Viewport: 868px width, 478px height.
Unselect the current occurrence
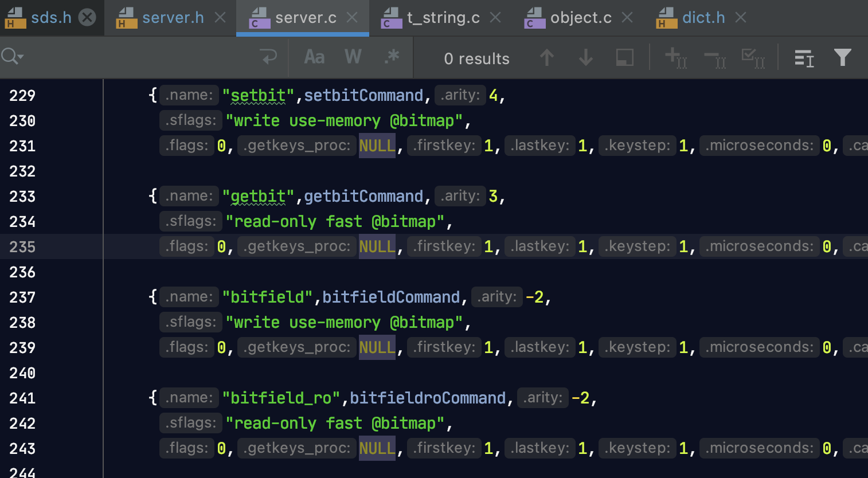click(x=715, y=58)
